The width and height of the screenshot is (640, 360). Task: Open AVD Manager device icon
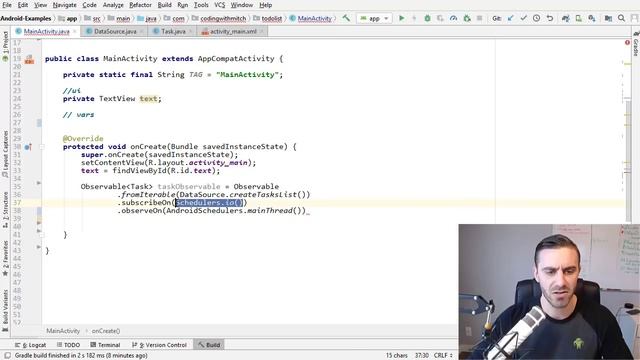(x=579, y=18)
